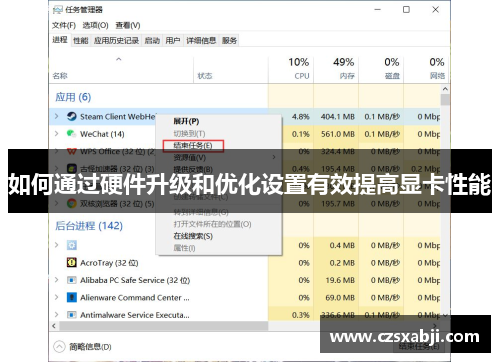Click the 双核浏览器 browser icon
500x362 pixels.
(71, 203)
